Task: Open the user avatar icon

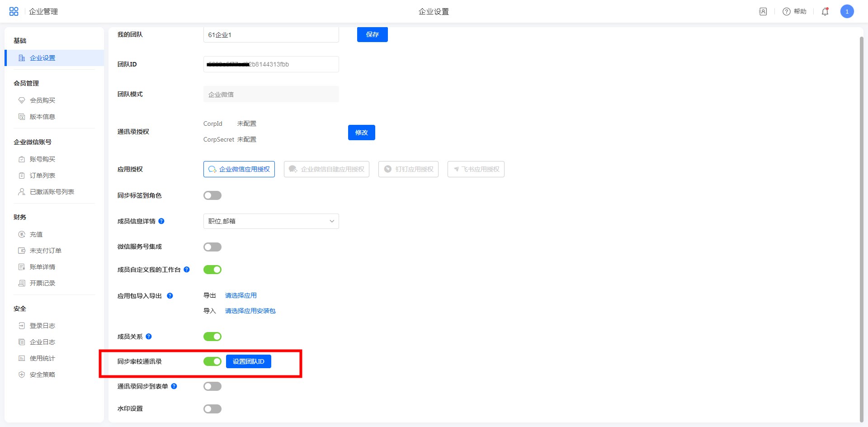Action: 847,12
